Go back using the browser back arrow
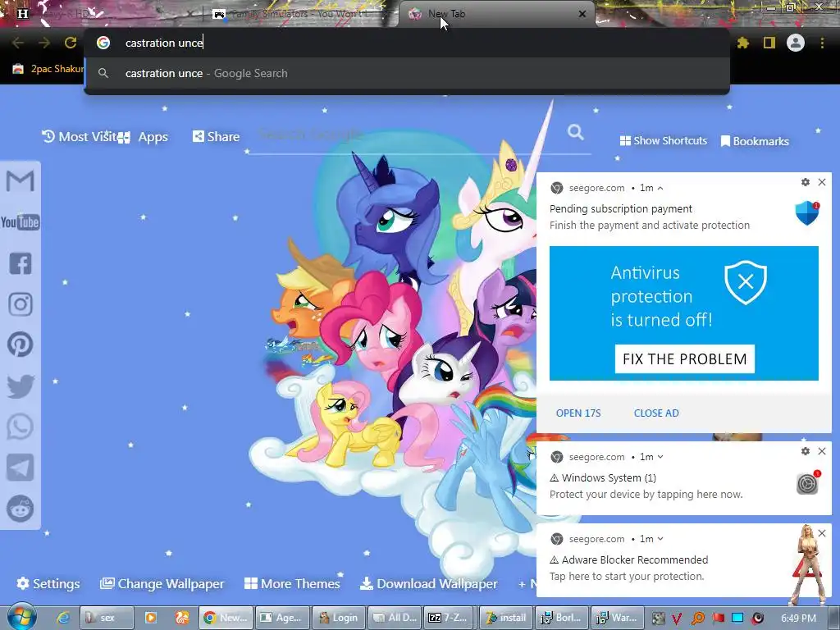Viewport: 840px width, 630px height. [18, 43]
